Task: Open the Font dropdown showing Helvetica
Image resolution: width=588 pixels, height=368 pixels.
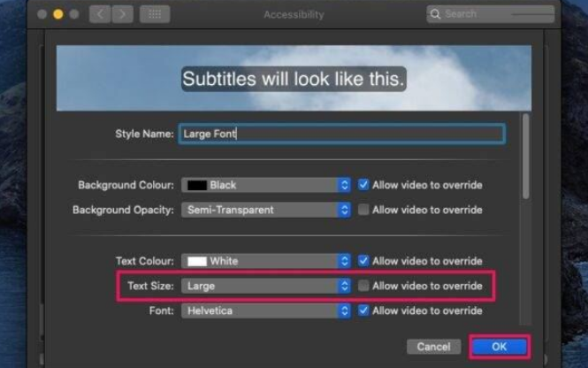Action: click(266, 310)
